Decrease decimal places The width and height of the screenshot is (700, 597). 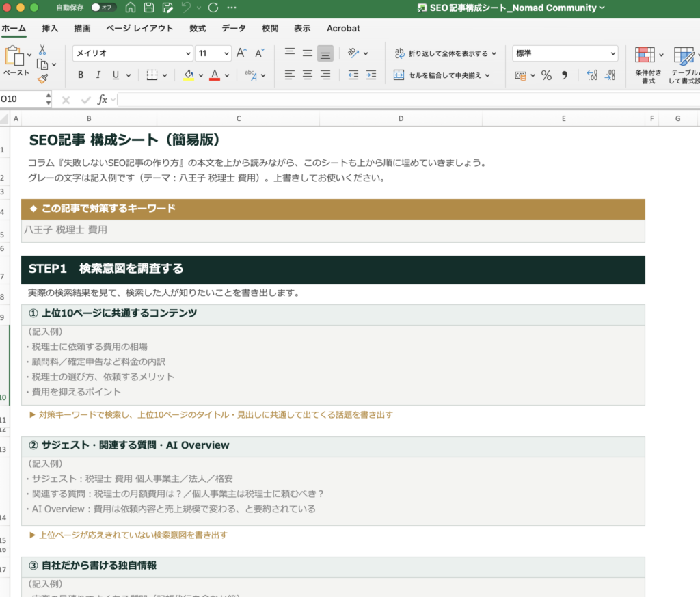pyautogui.click(x=610, y=75)
